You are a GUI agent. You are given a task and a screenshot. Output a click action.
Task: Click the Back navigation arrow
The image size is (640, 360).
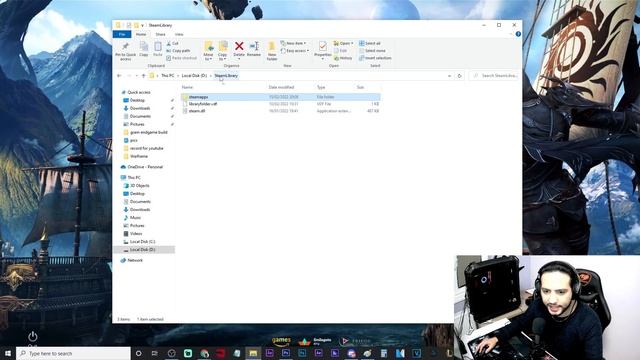119,76
